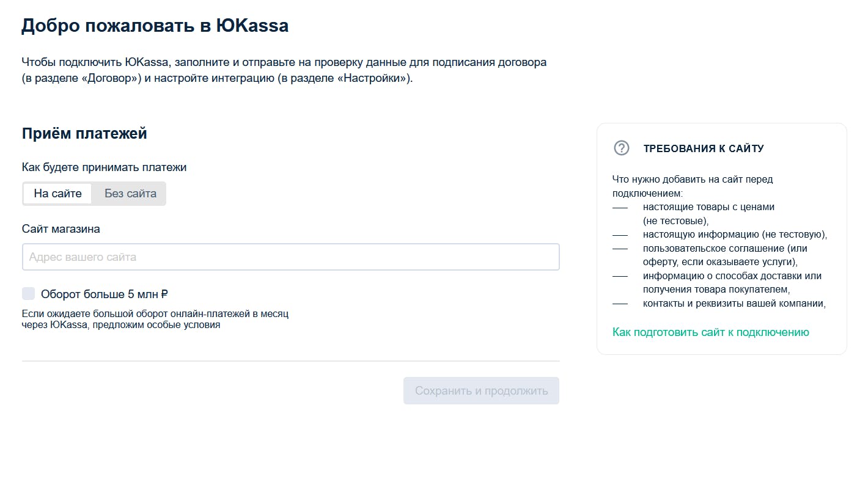Click the question mark help icon
The image size is (868, 482).
[x=621, y=148]
